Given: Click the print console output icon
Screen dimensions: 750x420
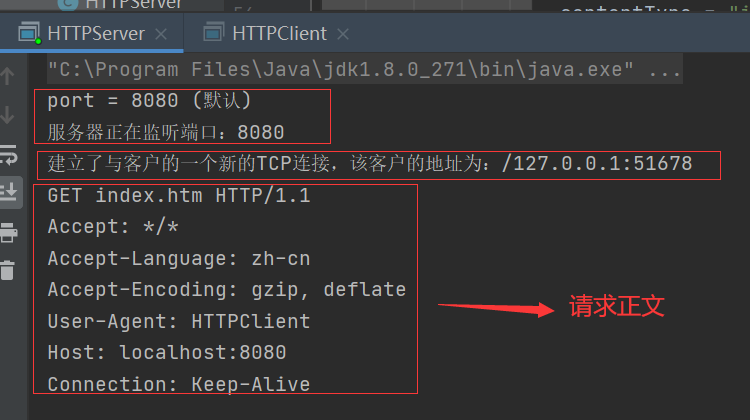Looking at the screenshot, I should 9,232.
